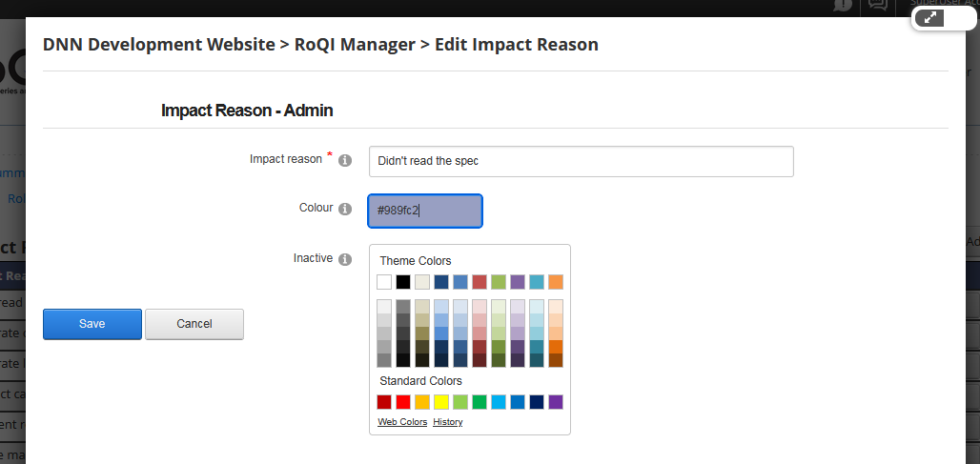
Task: Select emerald green in Standard Colors
Action: click(x=480, y=402)
